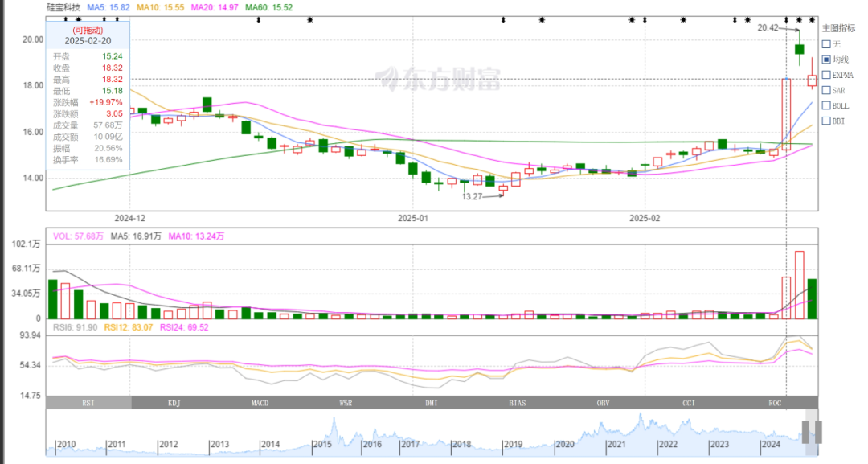
Task: Click the RSI6: 91.90 label
Action: click(x=75, y=327)
